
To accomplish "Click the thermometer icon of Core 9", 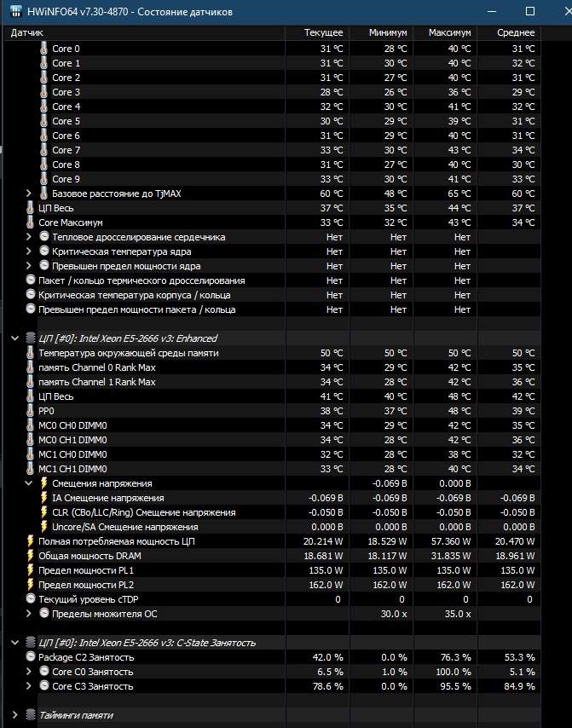I will (x=43, y=179).
